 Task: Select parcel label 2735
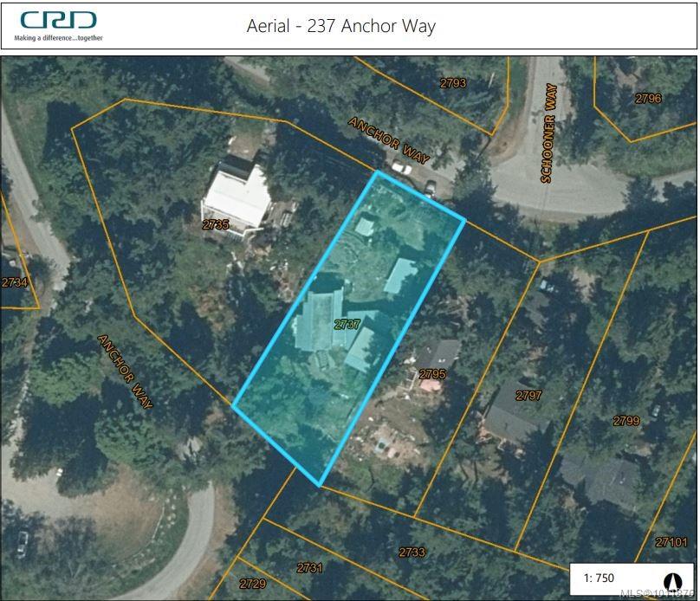coord(216,224)
